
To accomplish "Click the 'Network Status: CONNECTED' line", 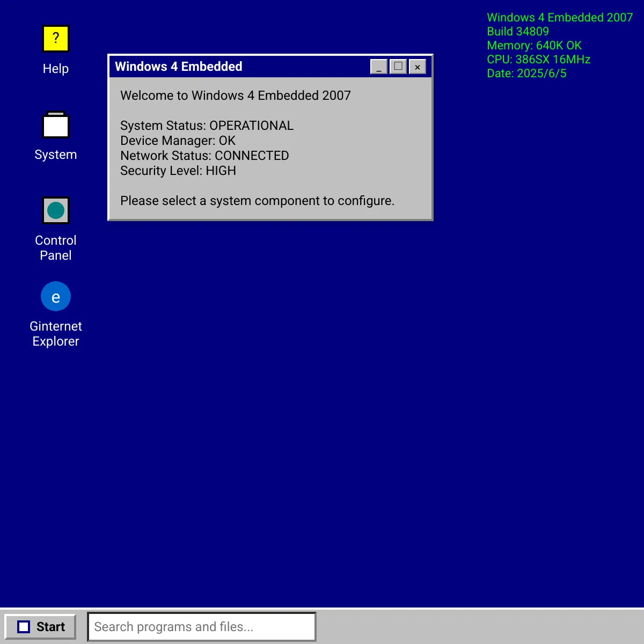I will [x=204, y=156].
